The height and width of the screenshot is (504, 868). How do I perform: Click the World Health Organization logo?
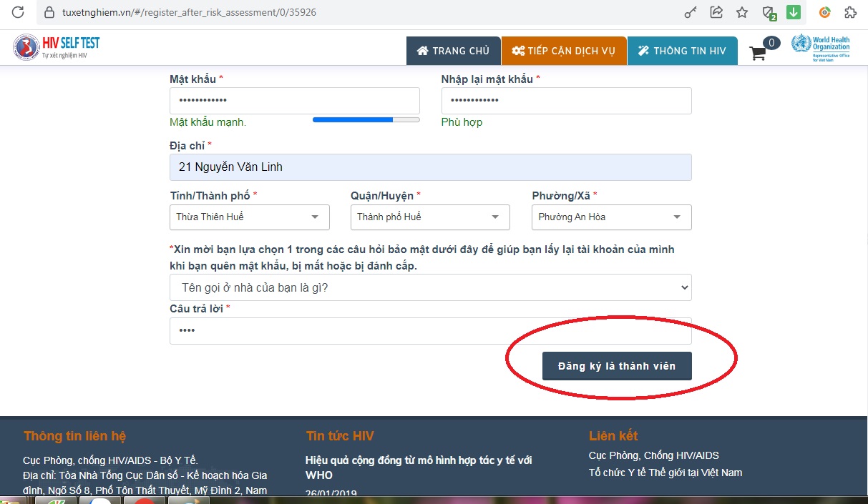(x=821, y=48)
